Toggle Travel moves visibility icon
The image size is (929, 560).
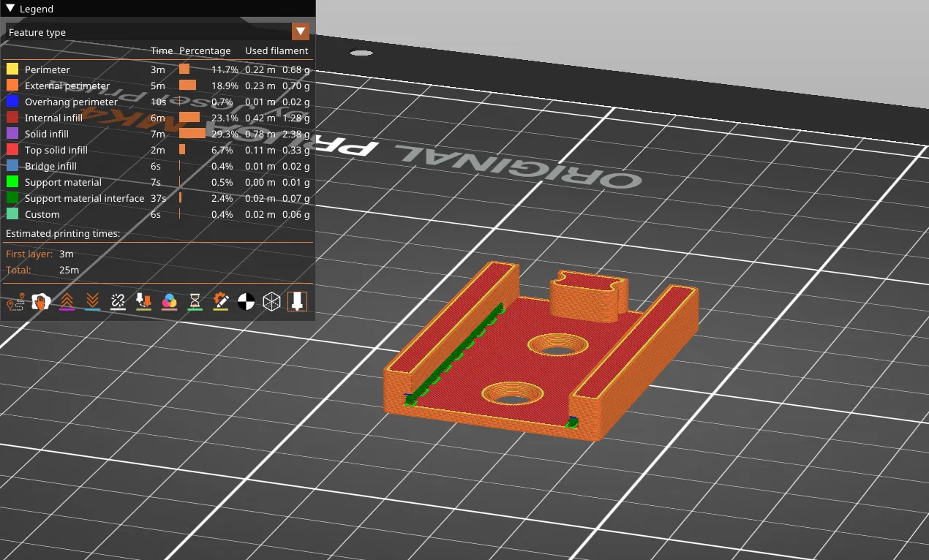[15, 301]
